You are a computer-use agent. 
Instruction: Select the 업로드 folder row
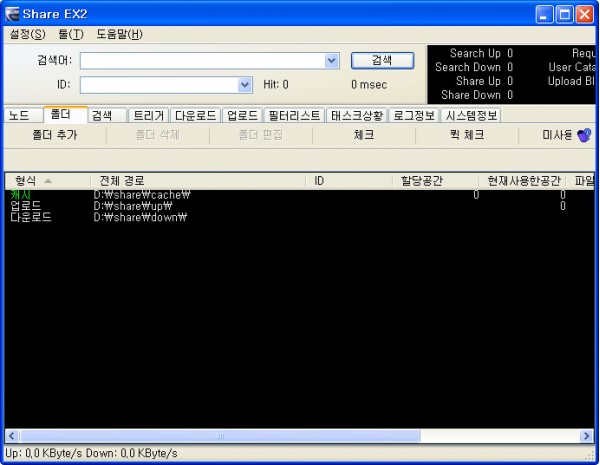[x=299, y=206]
